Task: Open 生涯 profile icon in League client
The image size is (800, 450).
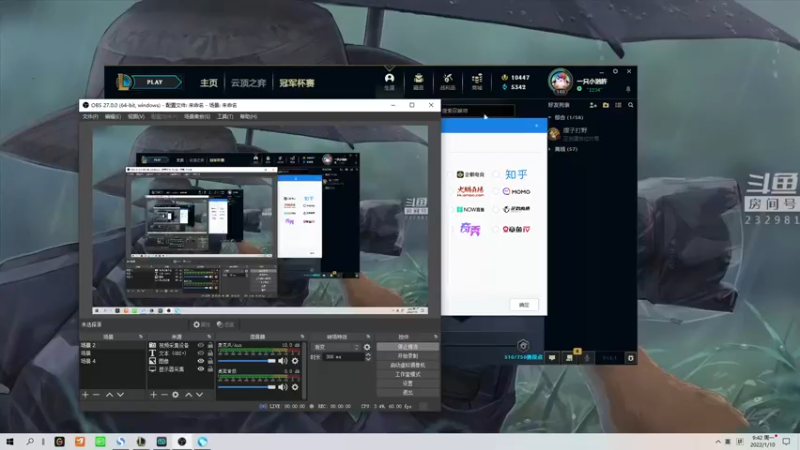Action: [389, 81]
